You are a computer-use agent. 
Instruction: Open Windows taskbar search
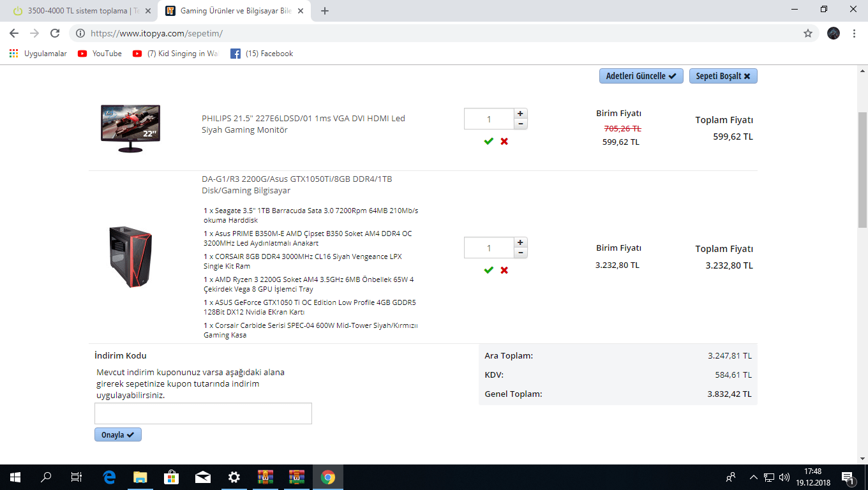(46, 477)
